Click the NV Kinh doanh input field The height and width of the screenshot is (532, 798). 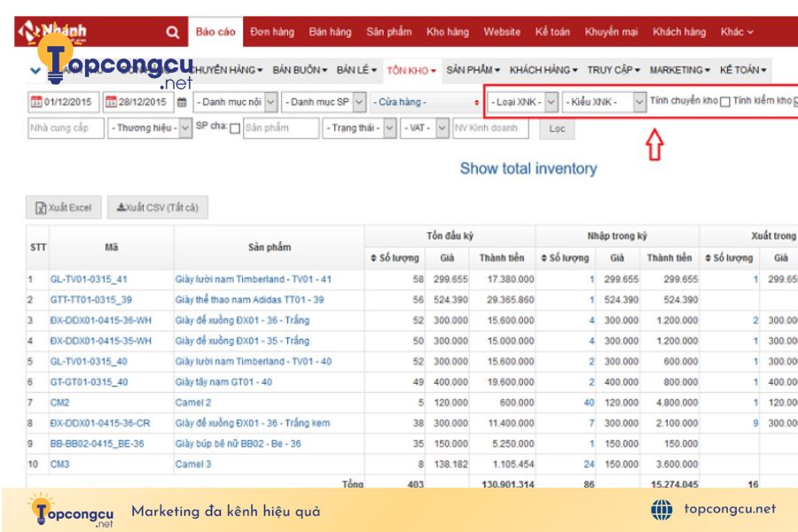(490, 129)
